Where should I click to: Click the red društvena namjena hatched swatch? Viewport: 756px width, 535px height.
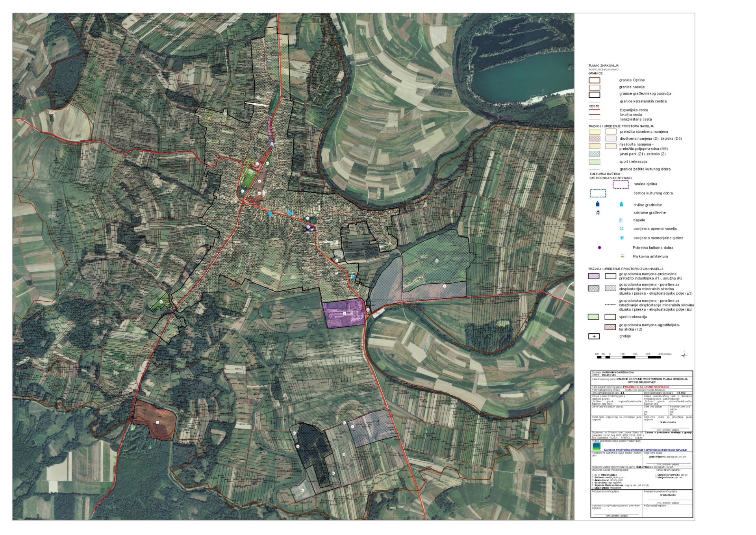[594, 139]
